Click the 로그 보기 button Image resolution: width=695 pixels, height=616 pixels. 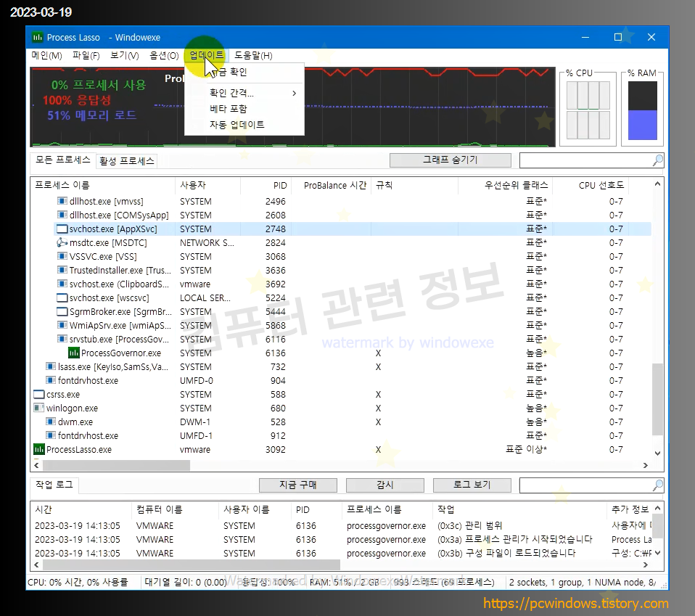tap(472, 485)
